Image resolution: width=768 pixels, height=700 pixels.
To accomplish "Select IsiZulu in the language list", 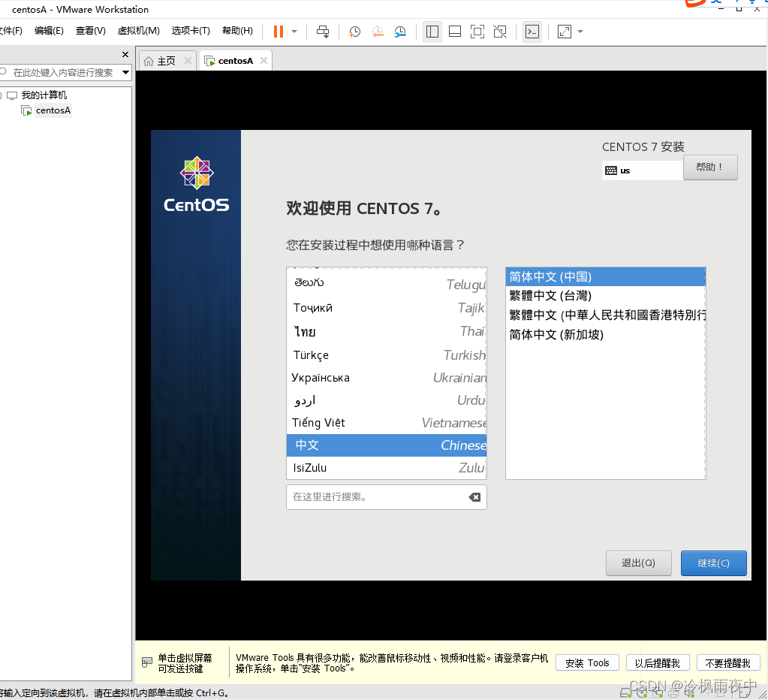I will coord(387,468).
